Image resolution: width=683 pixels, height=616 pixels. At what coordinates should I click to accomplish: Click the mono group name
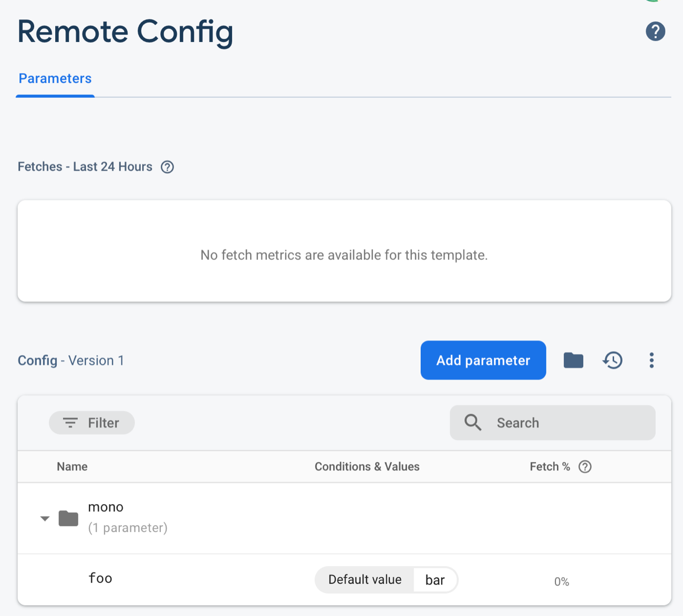click(x=106, y=507)
